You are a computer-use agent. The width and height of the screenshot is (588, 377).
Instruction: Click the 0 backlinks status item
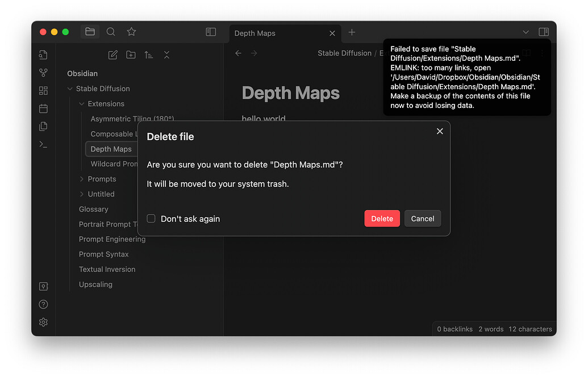click(455, 329)
